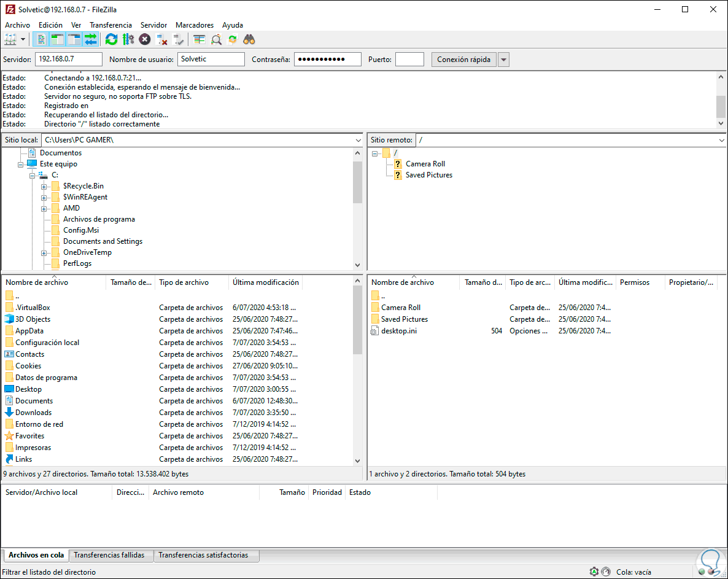Collapse the C: drive tree node

coord(32,176)
